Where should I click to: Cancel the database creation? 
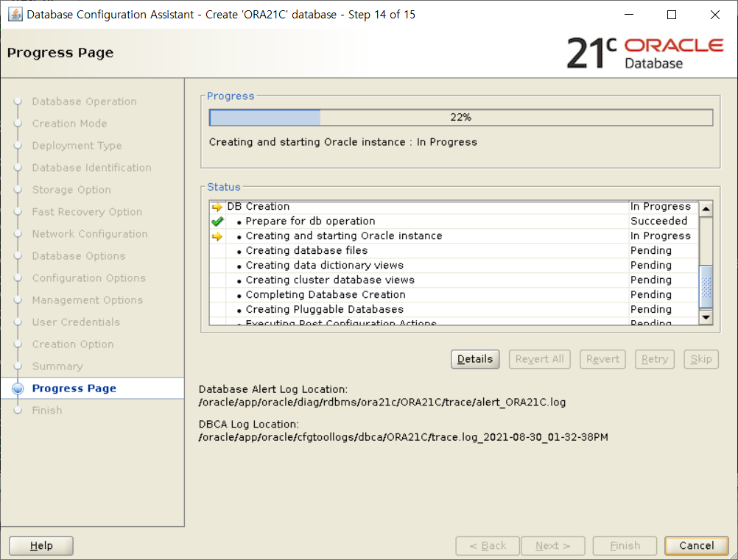click(697, 546)
